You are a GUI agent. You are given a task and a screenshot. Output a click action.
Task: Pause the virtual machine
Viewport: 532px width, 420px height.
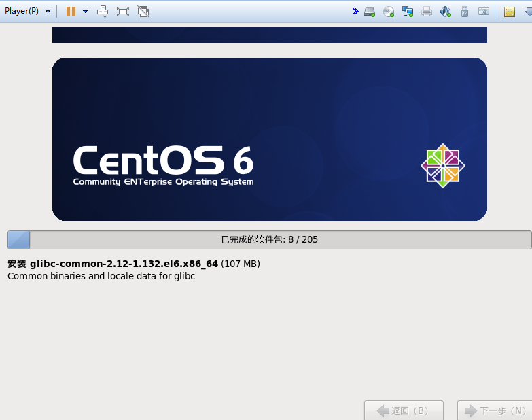(71, 12)
